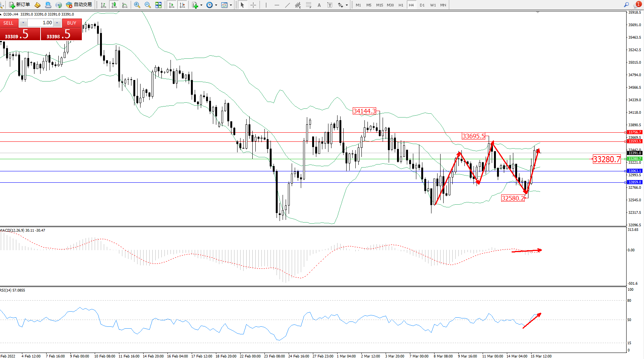Open the chart templates dropdown
This screenshot has width=644, height=359.
pyautogui.click(x=231, y=5)
